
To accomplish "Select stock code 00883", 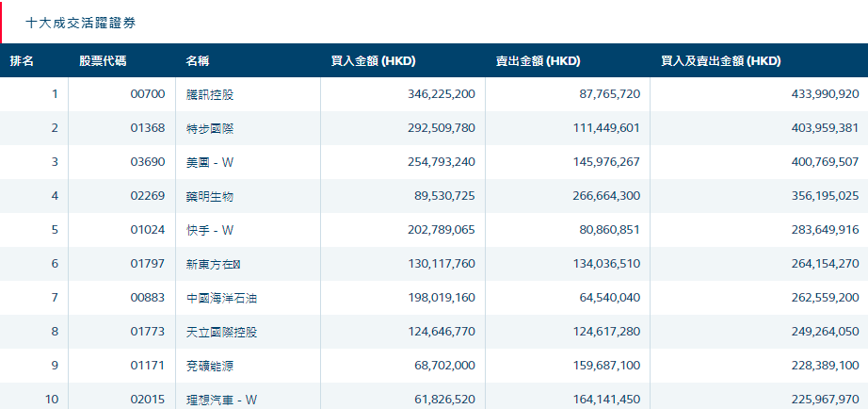I will pyautogui.click(x=148, y=298).
